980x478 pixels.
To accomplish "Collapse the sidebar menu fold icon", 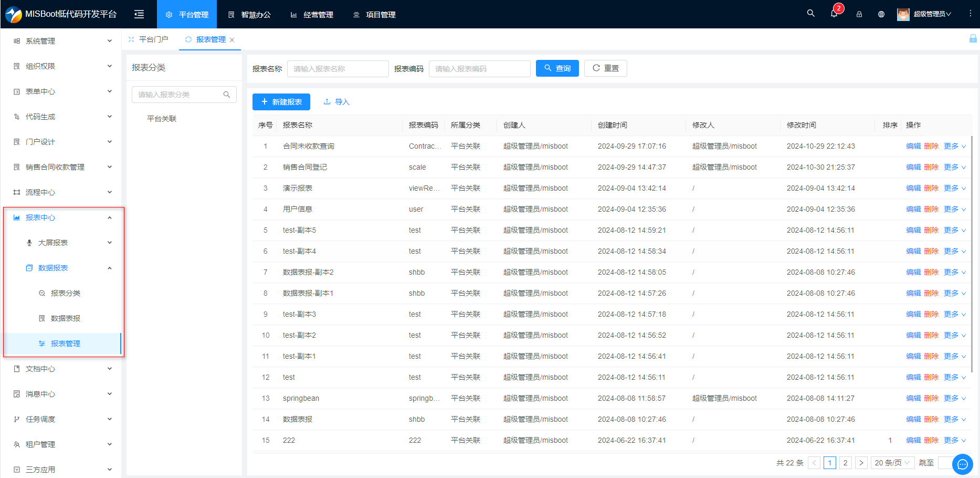I will 139,14.
